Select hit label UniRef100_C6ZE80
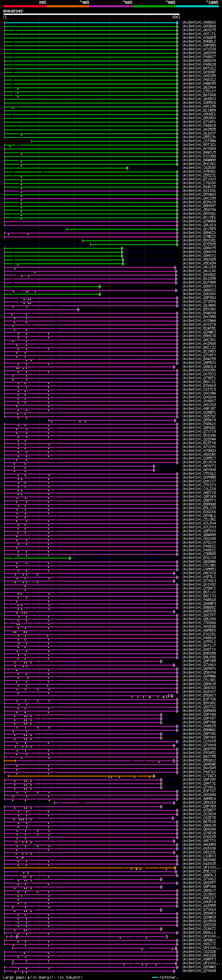This screenshot has width=222, height=980. [199, 168]
